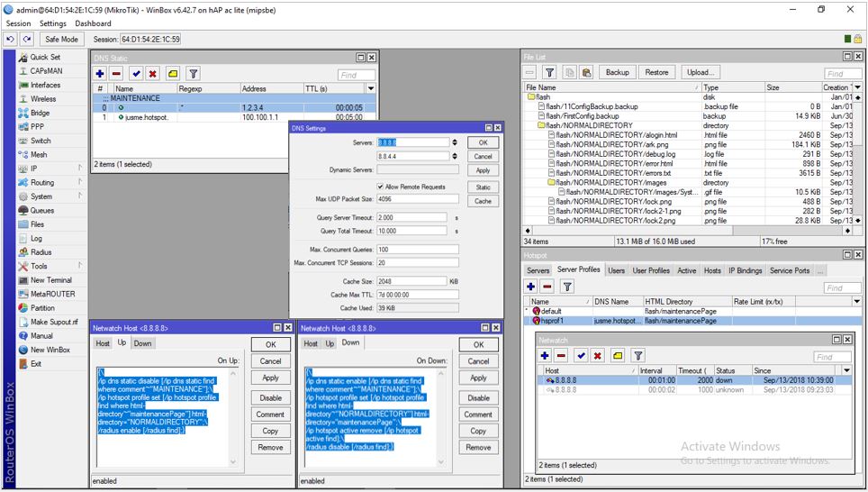
Task: Enable selected DNS Static entry with checkmark
Action: click(136, 74)
